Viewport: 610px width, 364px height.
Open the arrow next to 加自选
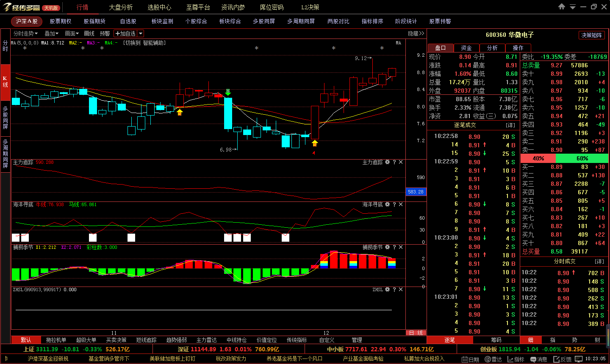[141, 33]
